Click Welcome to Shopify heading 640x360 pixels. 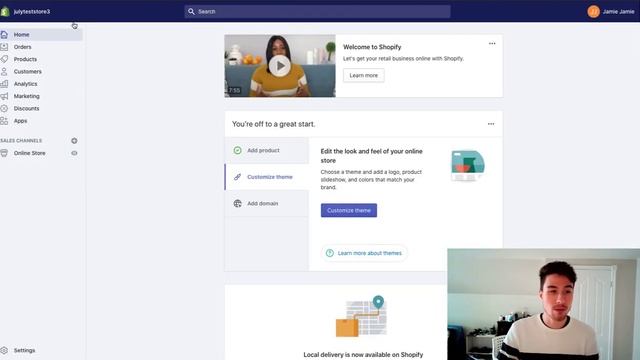click(x=372, y=47)
